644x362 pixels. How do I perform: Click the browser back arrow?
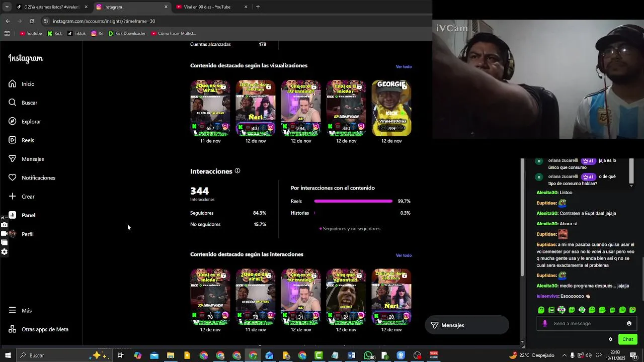point(8,21)
